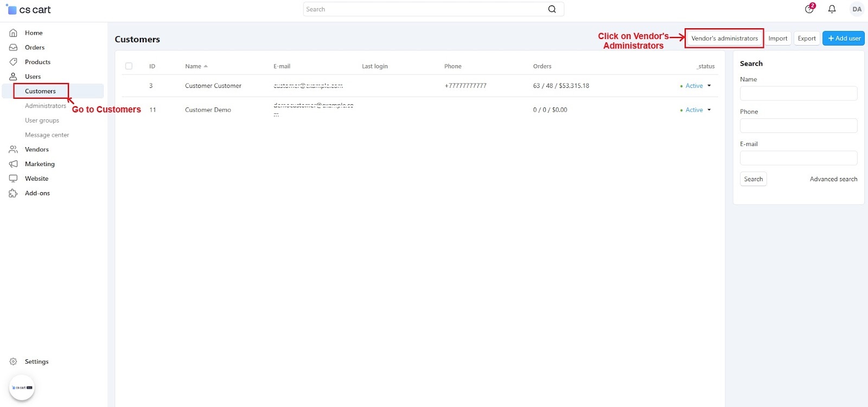Click the Marketing megaphone icon
The width and height of the screenshot is (868, 407).
pyautogui.click(x=14, y=164)
